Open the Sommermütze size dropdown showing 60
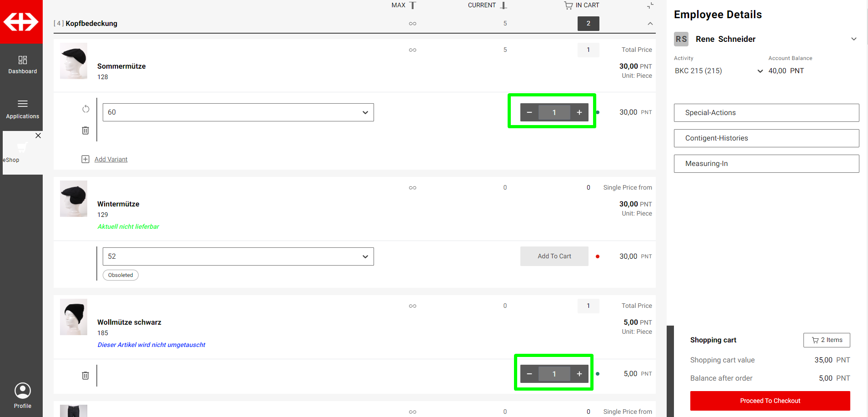Screen dimensions: 868x417 [238, 112]
